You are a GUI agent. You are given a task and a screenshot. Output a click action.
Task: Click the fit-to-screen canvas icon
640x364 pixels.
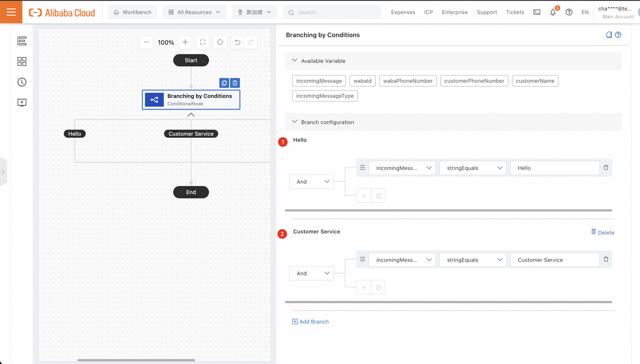203,42
